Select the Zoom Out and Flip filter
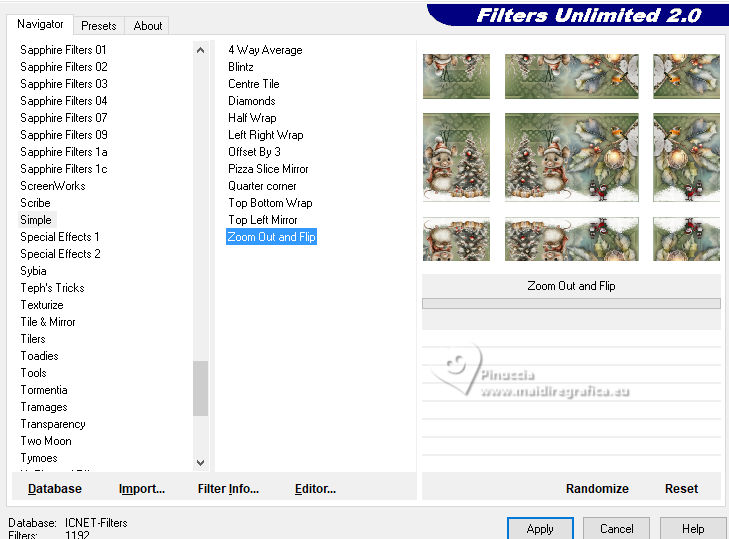729x539 pixels. [272, 237]
